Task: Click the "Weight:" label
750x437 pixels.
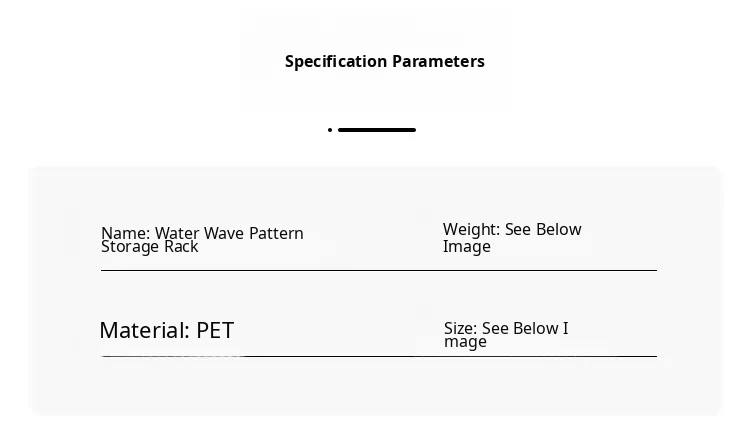Action: pyautogui.click(x=471, y=230)
